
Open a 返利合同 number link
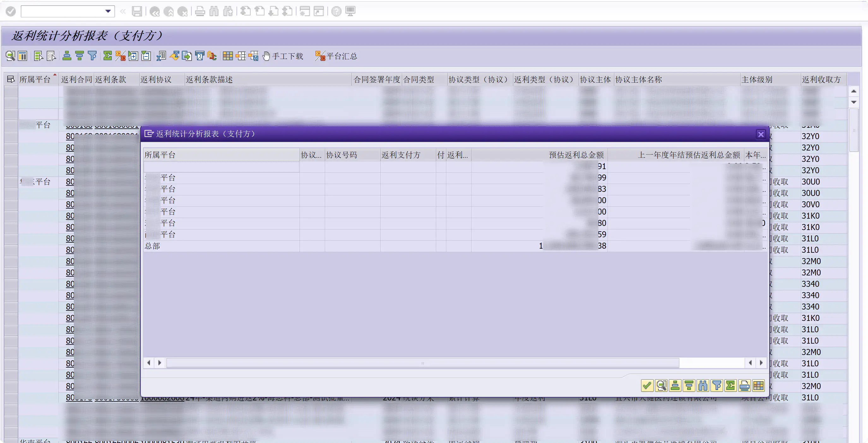click(79, 126)
